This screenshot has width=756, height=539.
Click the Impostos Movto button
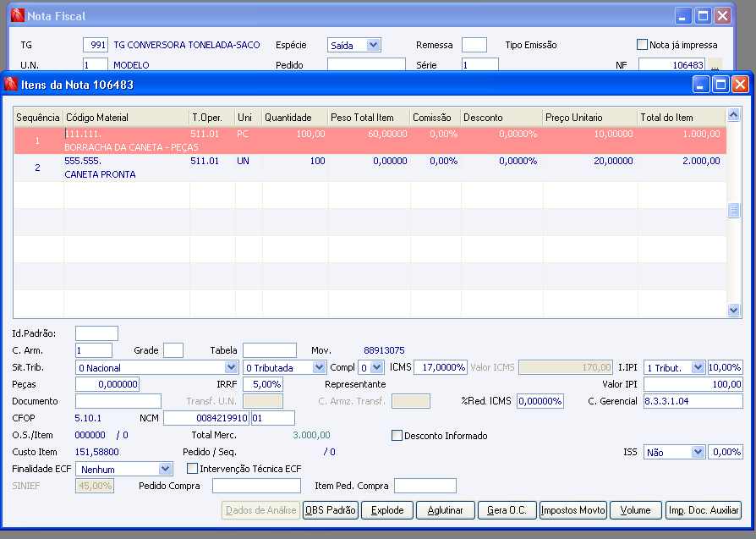pyautogui.click(x=572, y=510)
